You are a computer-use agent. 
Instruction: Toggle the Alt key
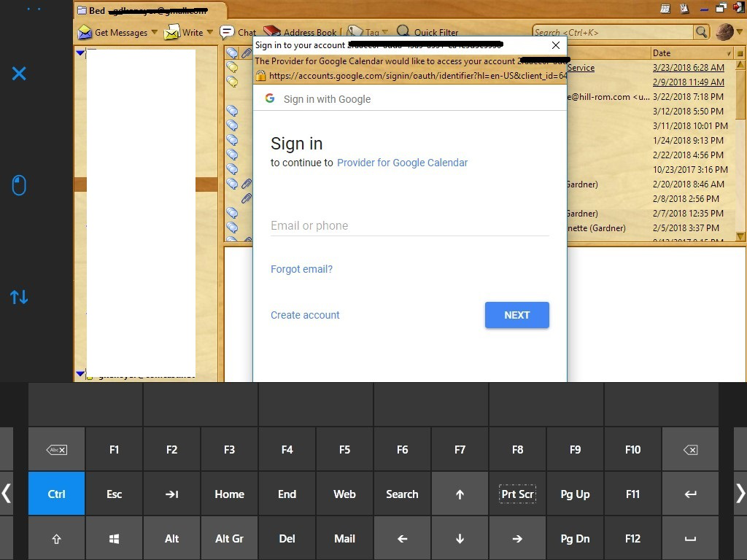coord(171,539)
